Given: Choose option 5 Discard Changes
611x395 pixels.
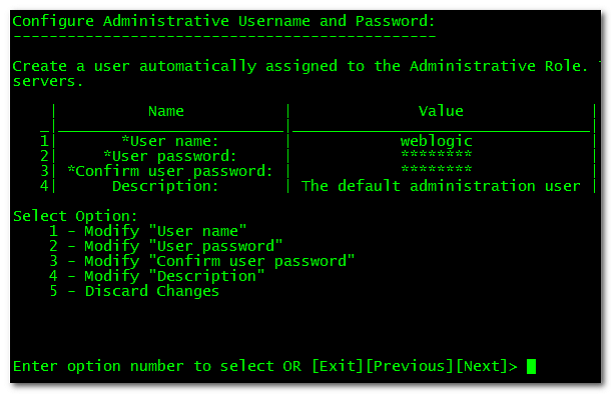Looking at the screenshot, I should click(134, 291).
